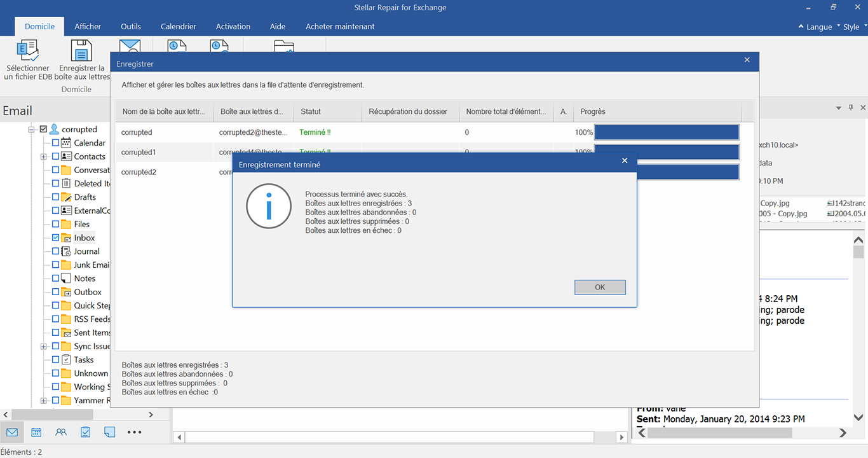The width and height of the screenshot is (868, 458).
Task: Expand the Sync Issues folder node
Action: coord(43,347)
